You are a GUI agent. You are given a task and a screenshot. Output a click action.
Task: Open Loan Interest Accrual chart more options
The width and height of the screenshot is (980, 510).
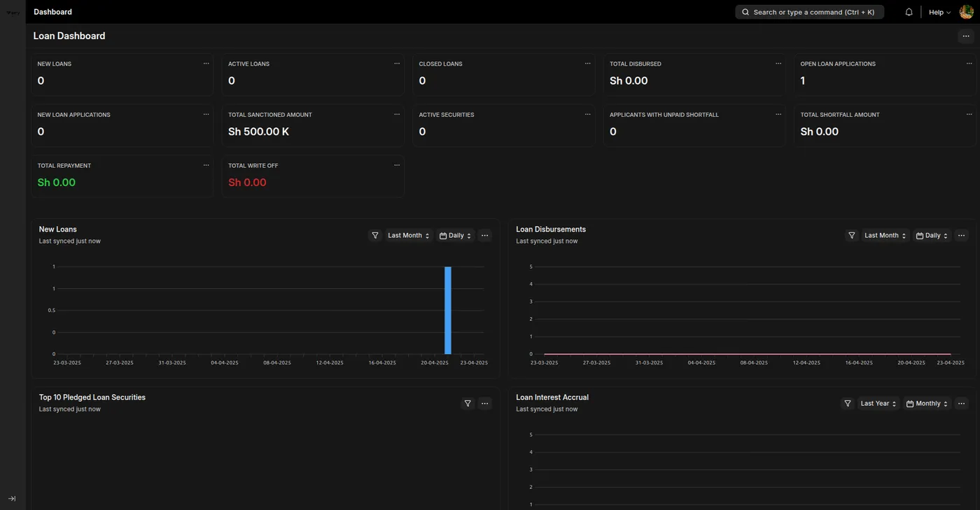961,404
